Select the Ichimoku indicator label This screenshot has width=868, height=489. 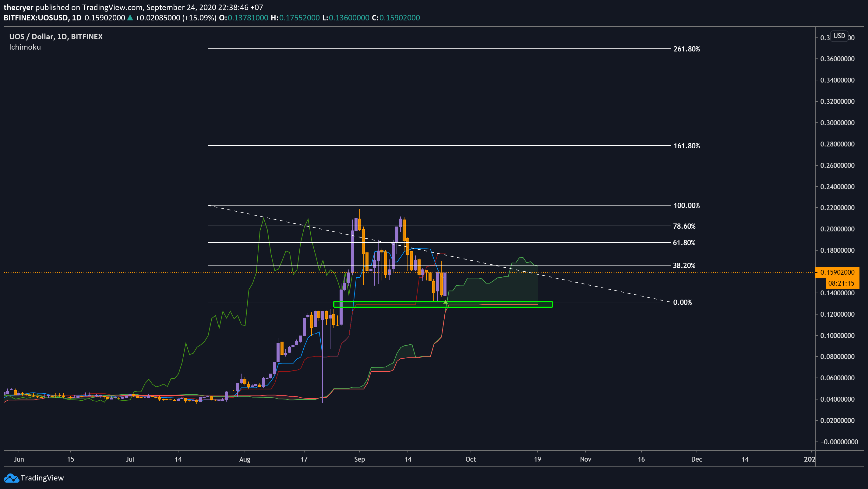tap(25, 47)
